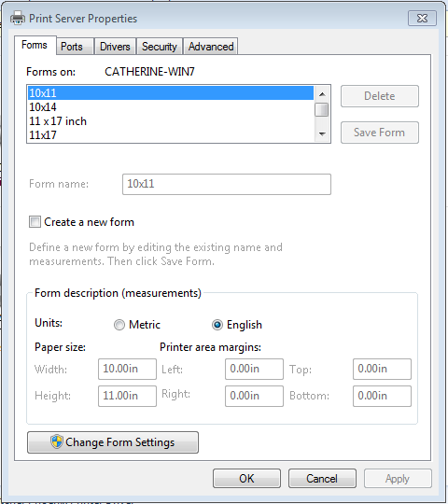Click the forms list scroll up arrow
This screenshot has height=504, width=448.
tap(322, 94)
